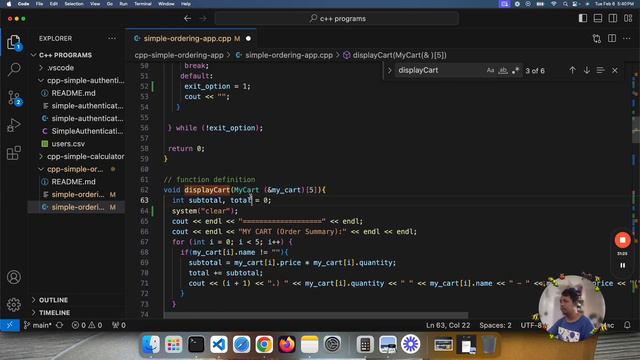Pause the screen recording

(622, 265)
